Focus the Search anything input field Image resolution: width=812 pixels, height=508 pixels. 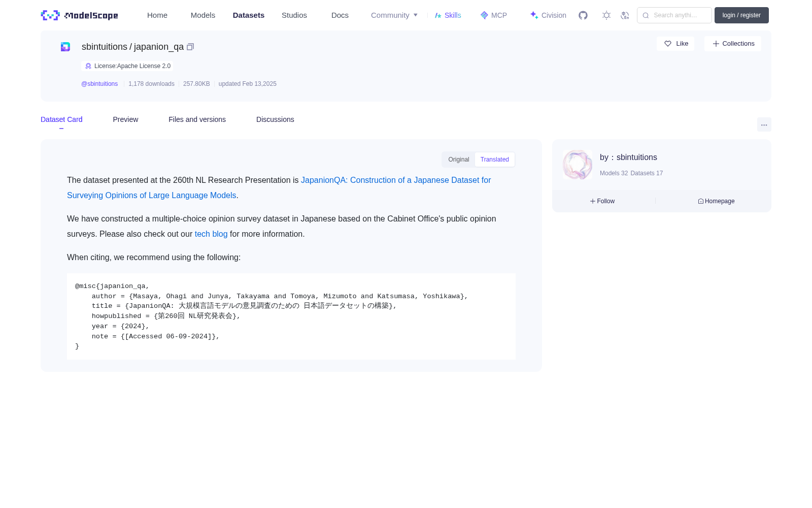tap(674, 15)
